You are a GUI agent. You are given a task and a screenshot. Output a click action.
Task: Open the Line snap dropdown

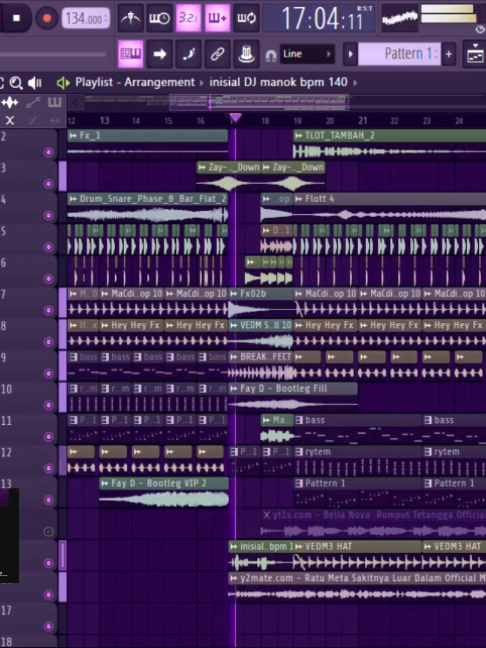pos(307,54)
